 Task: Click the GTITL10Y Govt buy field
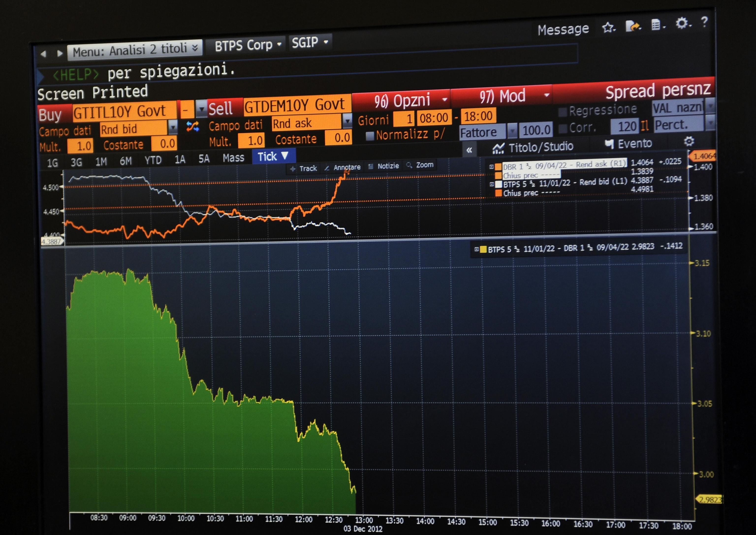[x=124, y=112]
